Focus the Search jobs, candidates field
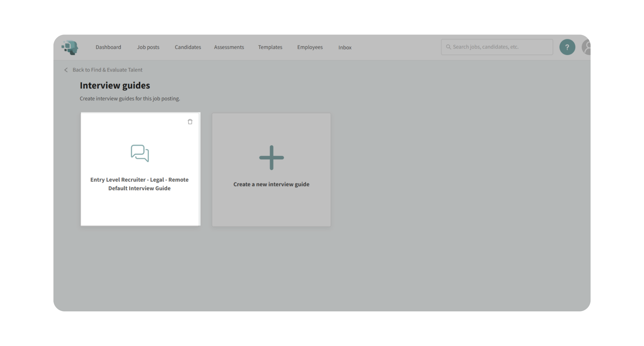The width and height of the screenshot is (644, 346). (500, 47)
